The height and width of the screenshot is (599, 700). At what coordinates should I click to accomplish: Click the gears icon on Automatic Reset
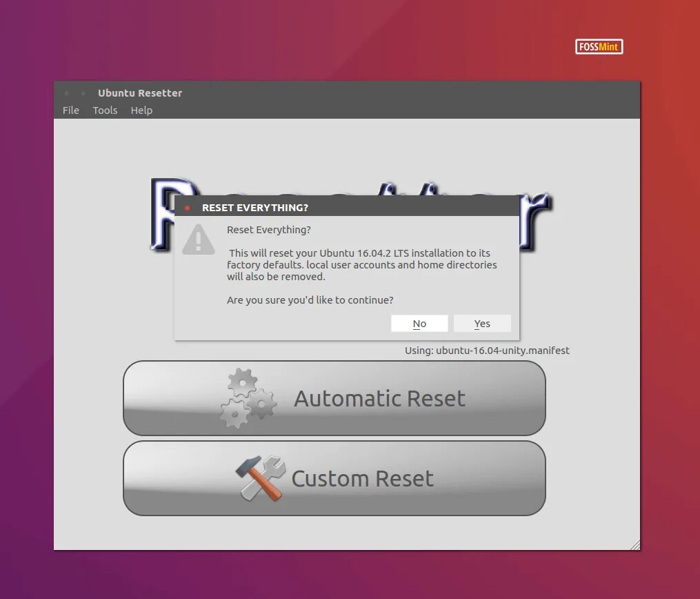(248, 398)
